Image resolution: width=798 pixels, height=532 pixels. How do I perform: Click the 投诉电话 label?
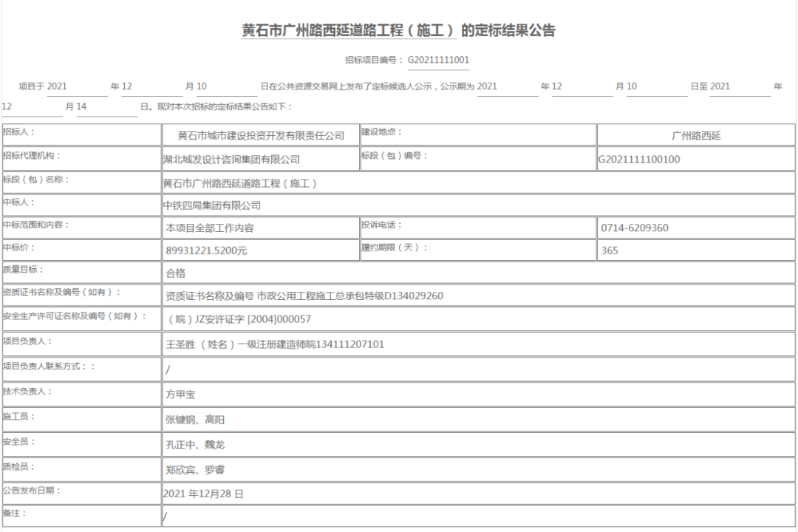tap(382, 225)
